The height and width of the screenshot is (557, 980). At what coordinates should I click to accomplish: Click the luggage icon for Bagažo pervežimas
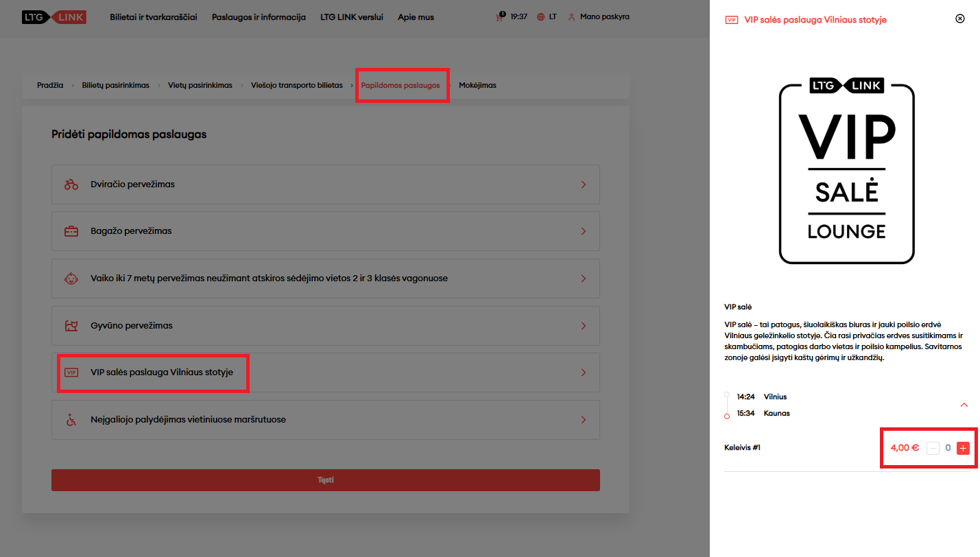click(71, 231)
